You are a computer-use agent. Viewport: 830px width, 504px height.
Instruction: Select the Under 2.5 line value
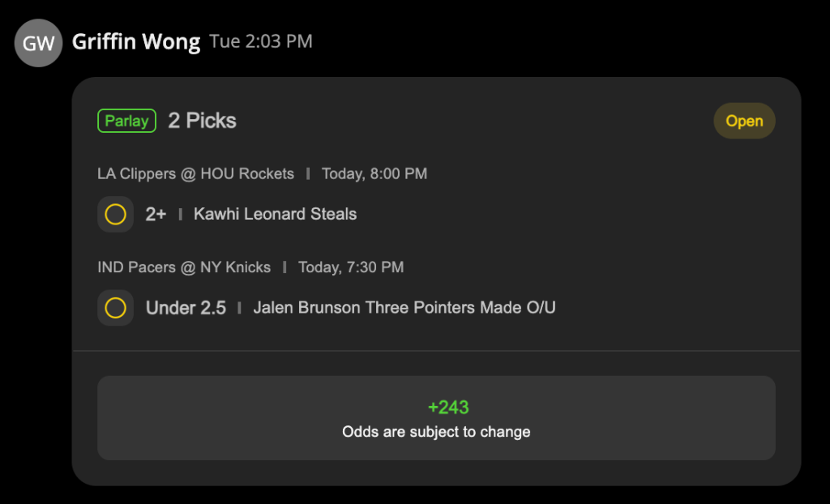186,308
